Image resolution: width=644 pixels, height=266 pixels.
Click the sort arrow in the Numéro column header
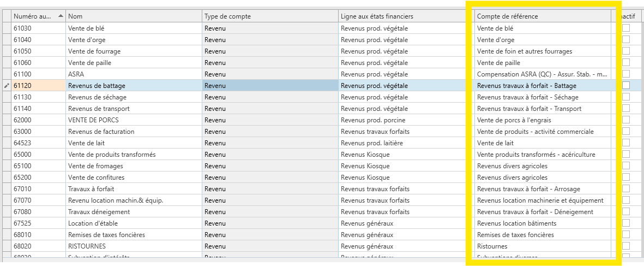click(61, 16)
